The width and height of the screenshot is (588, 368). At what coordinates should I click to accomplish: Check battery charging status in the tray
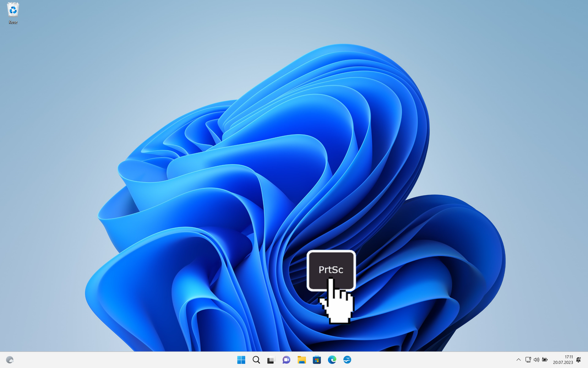(545, 360)
